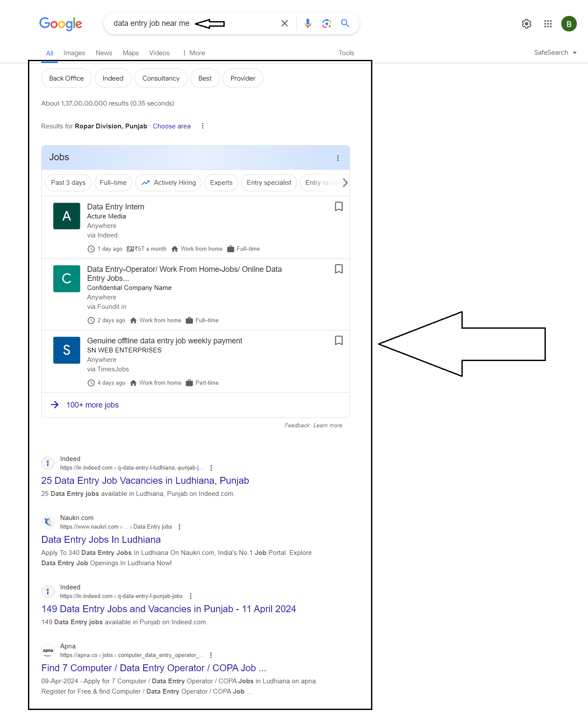Image resolution: width=588 pixels, height=713 pixels.
Task: Click the Choose area link
Action: click(172, 126)
